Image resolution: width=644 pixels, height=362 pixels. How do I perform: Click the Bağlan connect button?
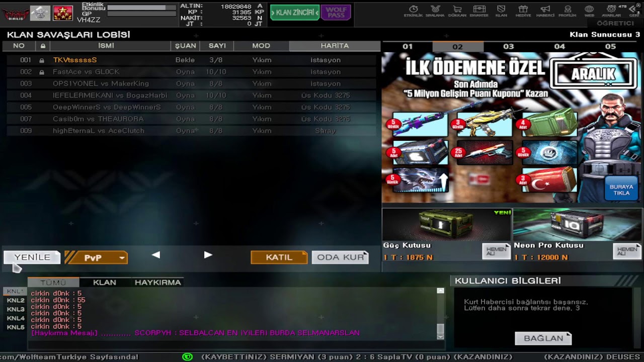[x=543, y=338]
